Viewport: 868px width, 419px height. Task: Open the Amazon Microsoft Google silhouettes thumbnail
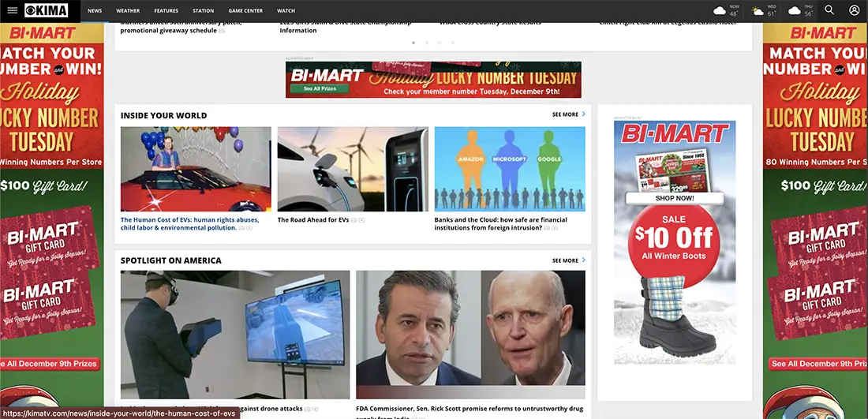509,169
